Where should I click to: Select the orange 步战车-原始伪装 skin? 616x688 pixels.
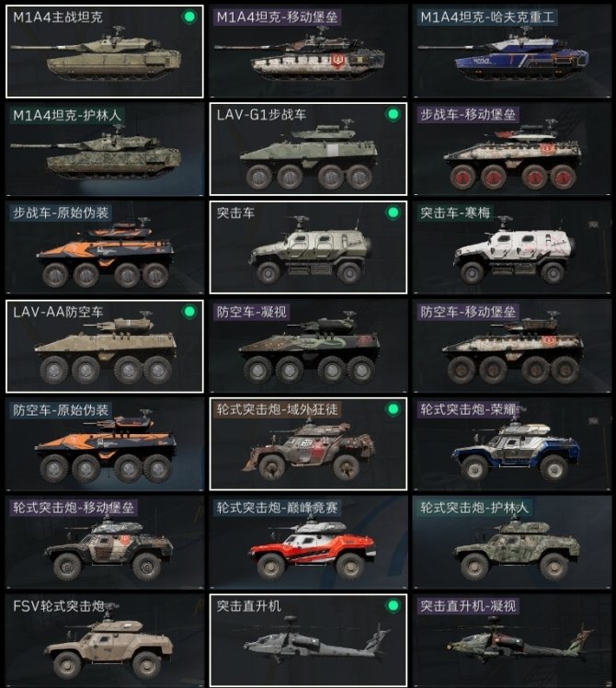105,247
